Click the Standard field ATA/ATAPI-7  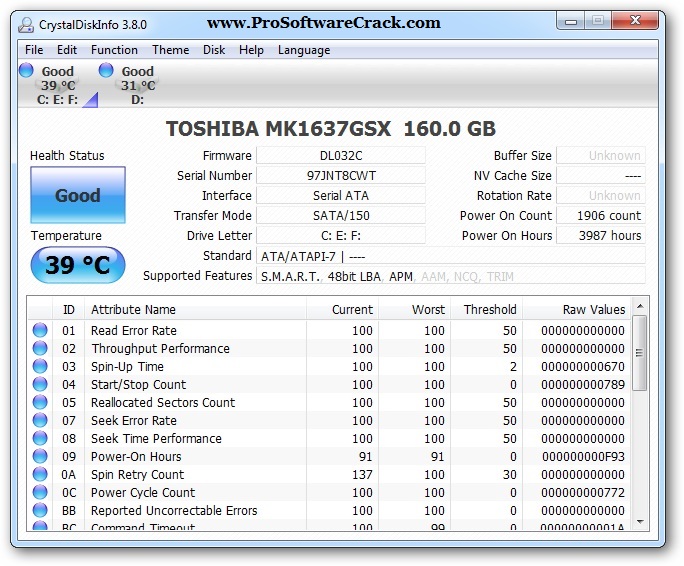click(x=451, y=256)
